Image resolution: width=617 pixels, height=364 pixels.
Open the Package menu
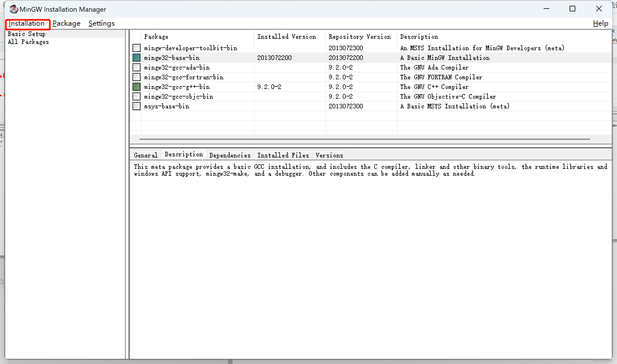click(x=66, y=23)
